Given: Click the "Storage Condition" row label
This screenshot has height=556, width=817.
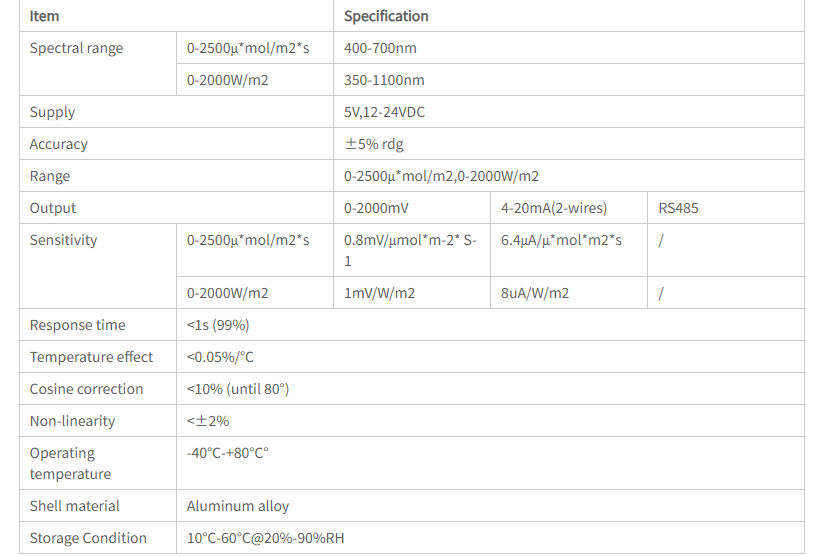Looking at the screenshot, I should (x=88, y=538).
